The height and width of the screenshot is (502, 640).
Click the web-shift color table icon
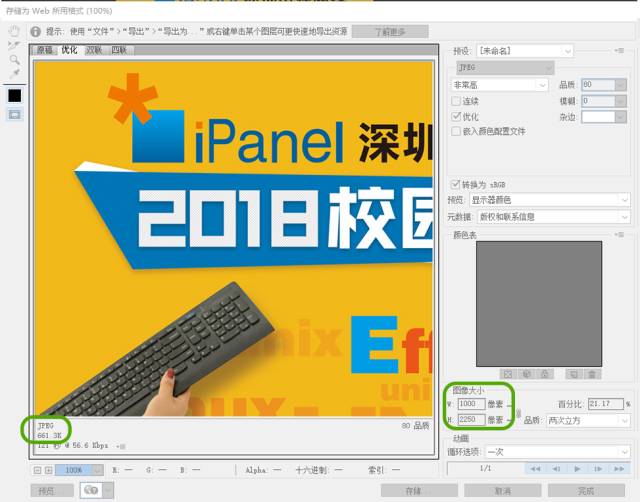[527, 374]
